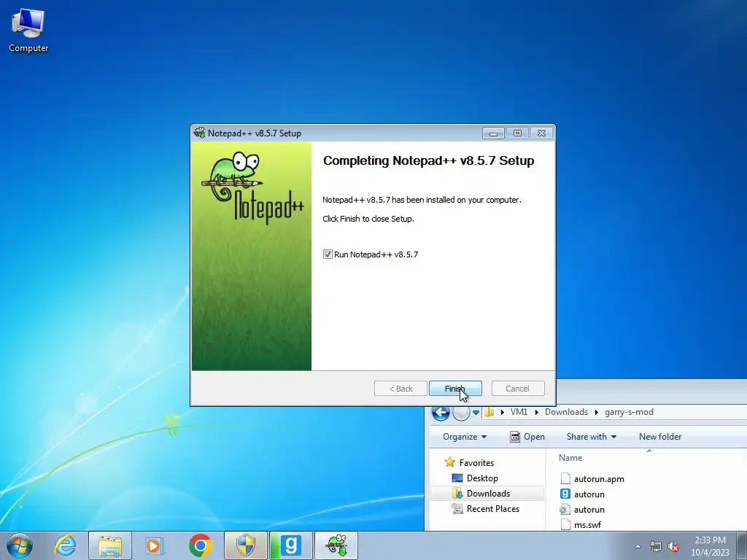Go back in Explorer window

coord(441,413)
